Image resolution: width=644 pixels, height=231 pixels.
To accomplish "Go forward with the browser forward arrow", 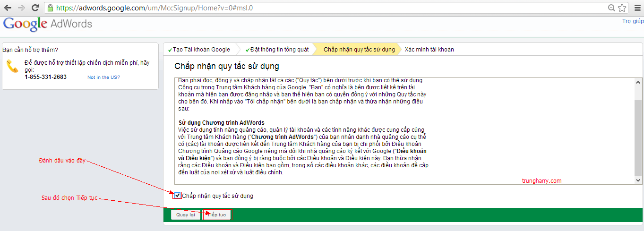I will (x=21, y=8).
